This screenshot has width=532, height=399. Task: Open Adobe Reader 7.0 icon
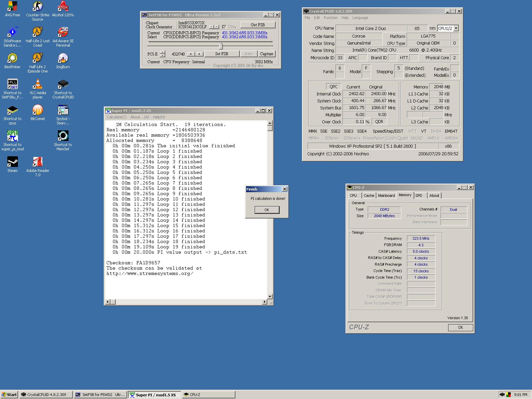click(38, 167)
